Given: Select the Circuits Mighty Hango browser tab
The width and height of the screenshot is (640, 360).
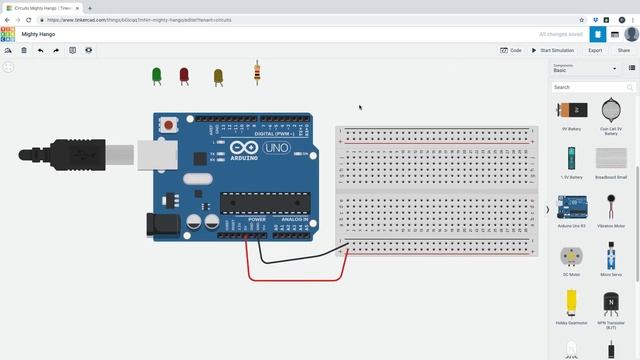Looking at the screenshot, I should coord(42,8).
